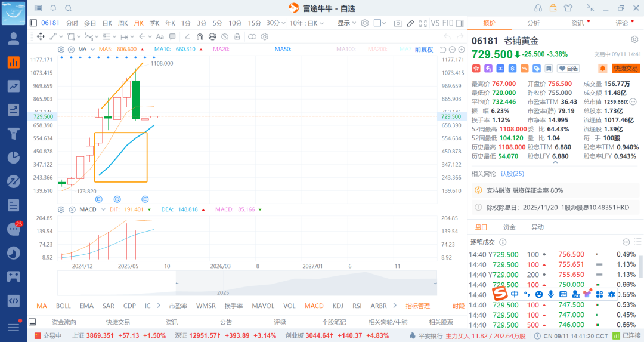Select 日K period tab
The width and height of the screenshot is (644, 342).
pyautogui.click(x=107, y=23)
